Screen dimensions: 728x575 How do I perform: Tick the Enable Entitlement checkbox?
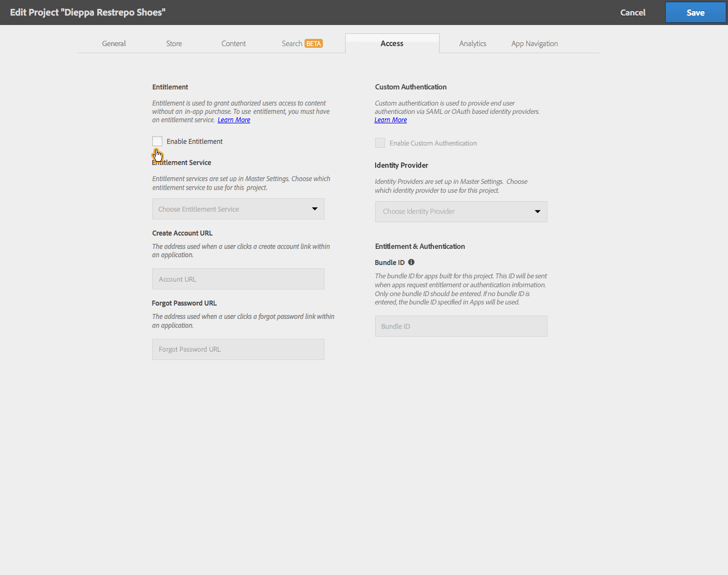tap(157, 141)
